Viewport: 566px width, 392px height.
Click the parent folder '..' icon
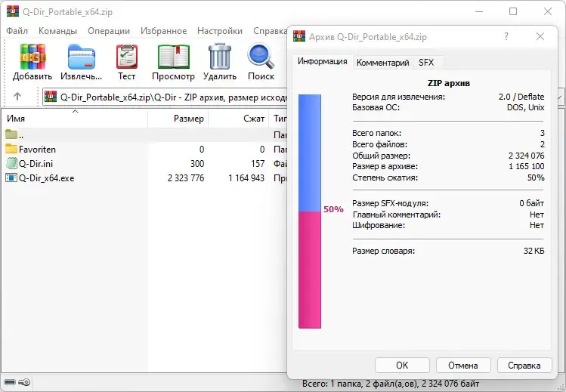[x=11, y=134]
